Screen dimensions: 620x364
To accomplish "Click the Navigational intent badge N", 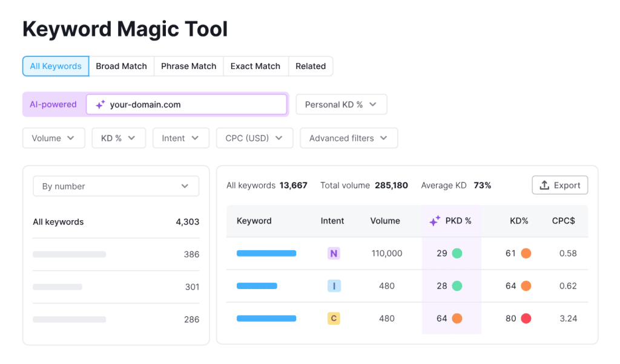I will pos(333,254).
